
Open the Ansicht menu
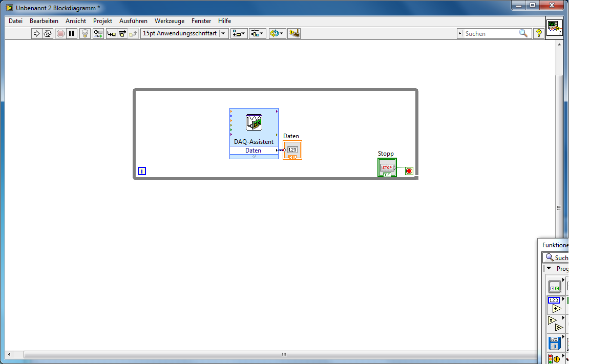pyautogui.click(x=76, y=21)
